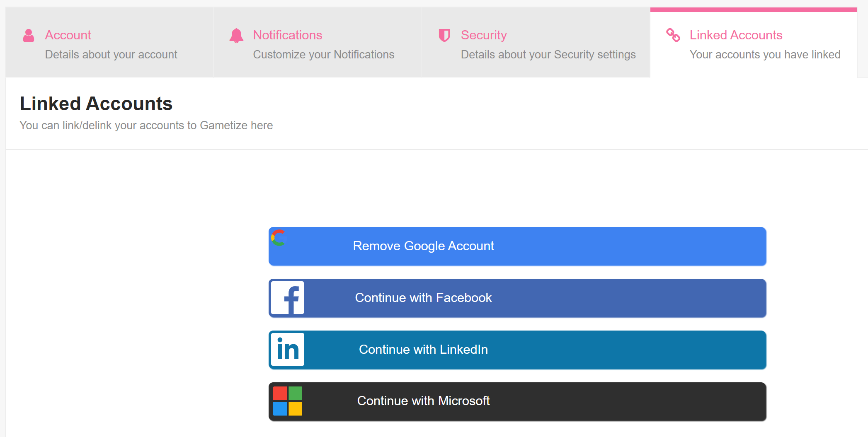Viewport: 868px width, 437px height.
Task: Click the LinkedIn logo icon
Action: (288, 350)
